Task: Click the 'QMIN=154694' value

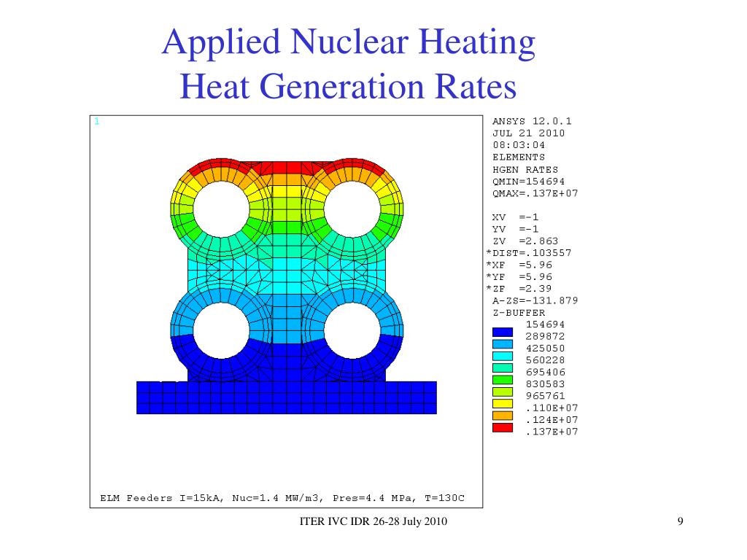Action: click(528, 182)
